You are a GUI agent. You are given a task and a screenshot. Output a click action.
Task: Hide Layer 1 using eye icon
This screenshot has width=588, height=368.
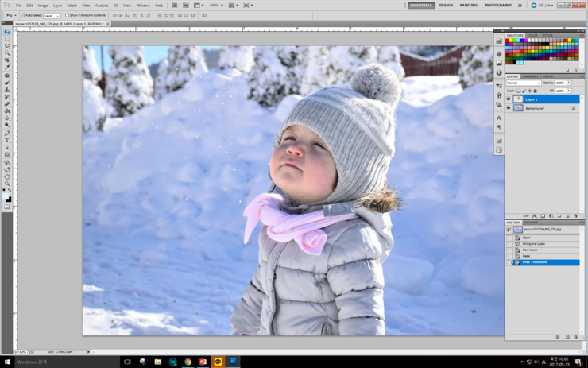509,99
